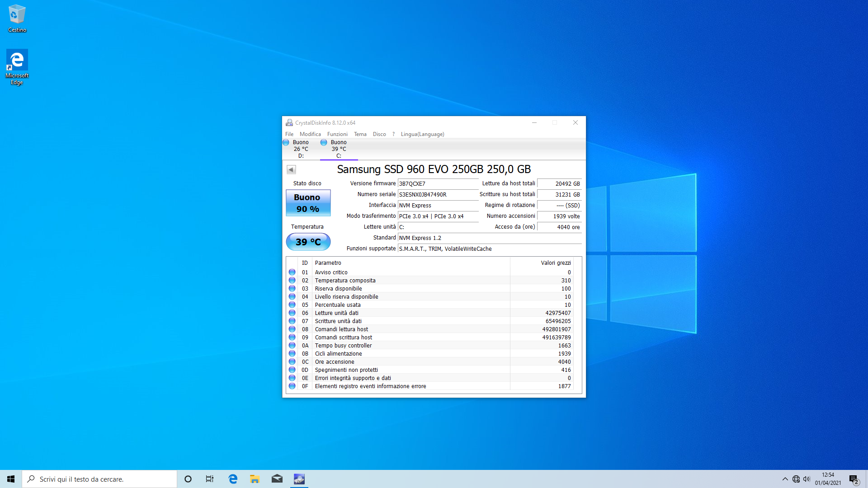868x488 pixels.
Task: Click status orb for Ore accensione
Action: pyautogui.click(x=292, y=362)
